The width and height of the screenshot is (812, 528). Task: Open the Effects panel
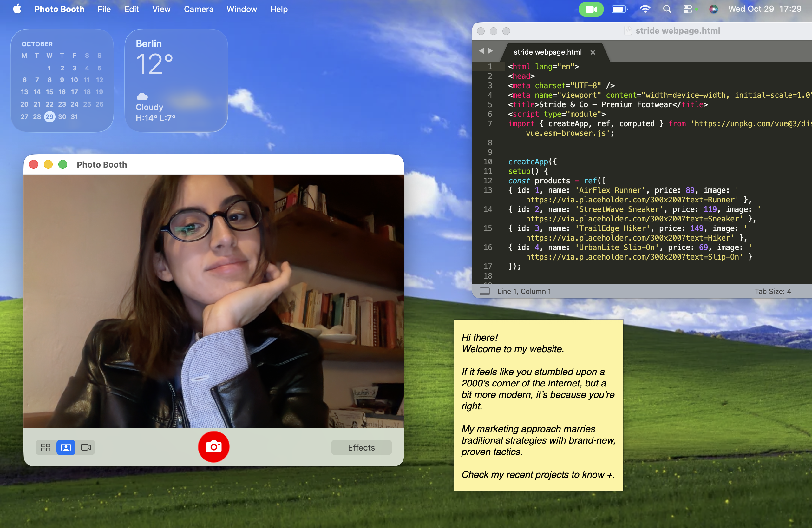coord(361,447)
